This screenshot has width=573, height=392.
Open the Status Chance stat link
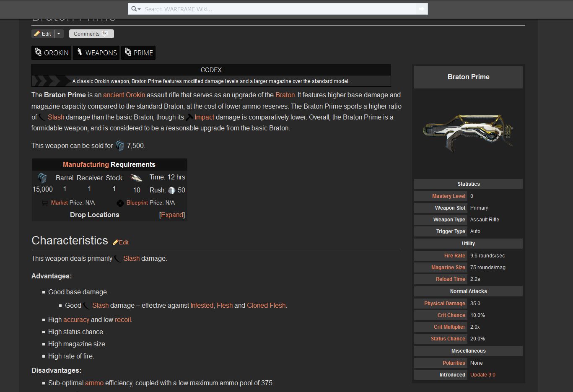pos(448,339)
